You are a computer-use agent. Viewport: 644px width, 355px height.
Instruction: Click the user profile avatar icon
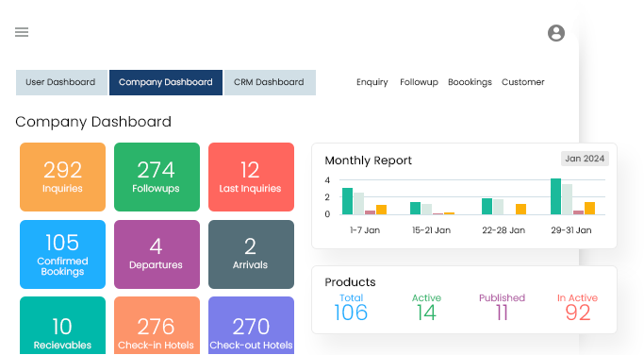556,33
